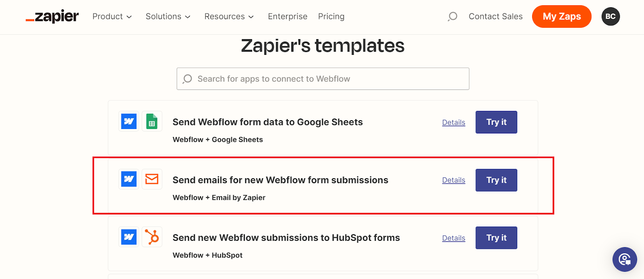This screenshot has height=279, width=644.
Task: Click the Email by Zapier envelope icon
Action: point(152,179)
